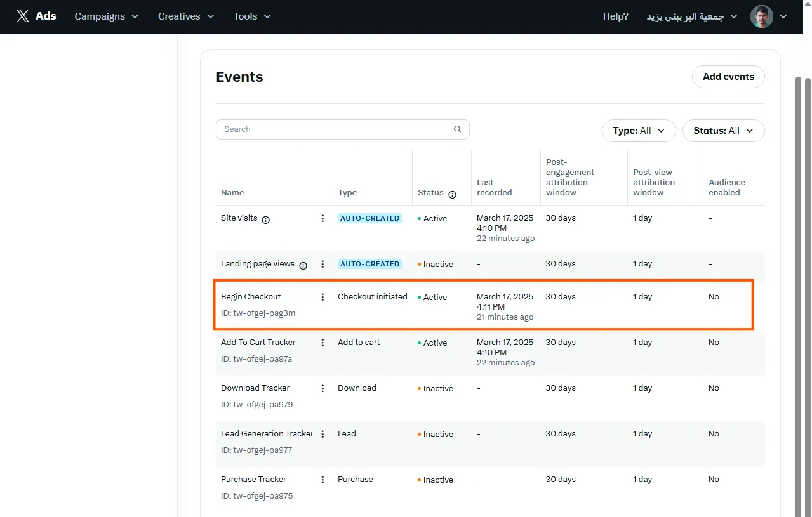Click the ID tw-ofgej-pa975 text

pyautogui.click(x=257, y=496)
